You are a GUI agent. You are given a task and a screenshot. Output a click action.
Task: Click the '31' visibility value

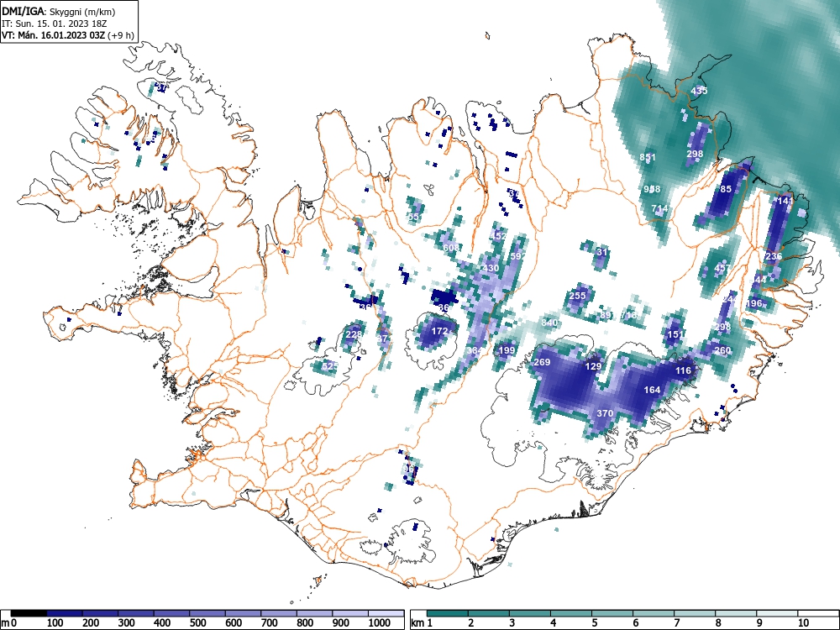(602, 252)
